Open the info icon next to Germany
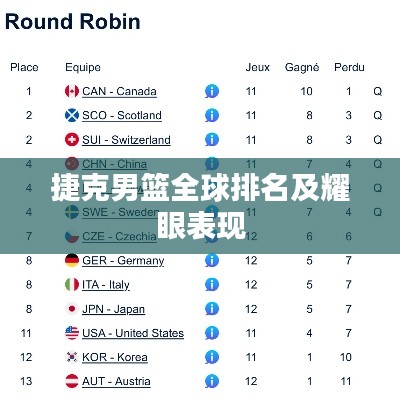The height and width of the screenshot is (412, 400). (212, 260)
